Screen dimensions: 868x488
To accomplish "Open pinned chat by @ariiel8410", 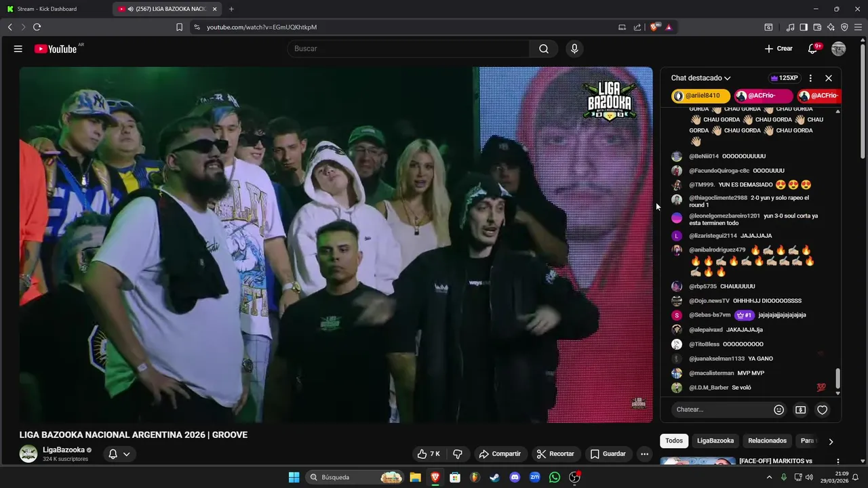I will (701, 96).
